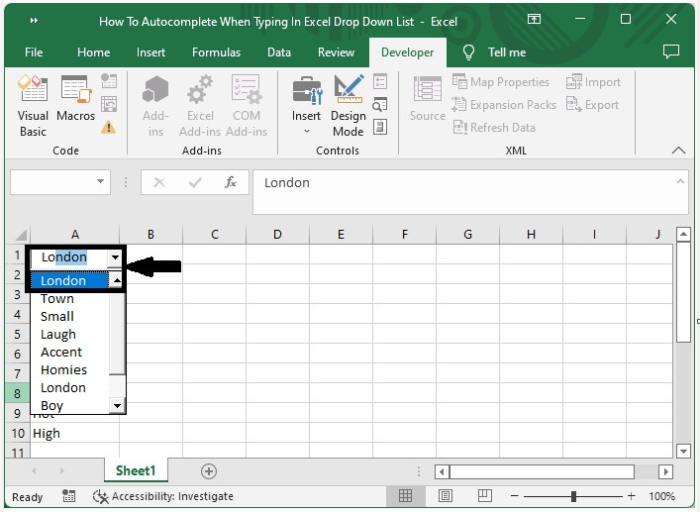This screenshot has width=700, height=512.
Task: Toggle Use Relative References icon
Action: coord(109,104)
